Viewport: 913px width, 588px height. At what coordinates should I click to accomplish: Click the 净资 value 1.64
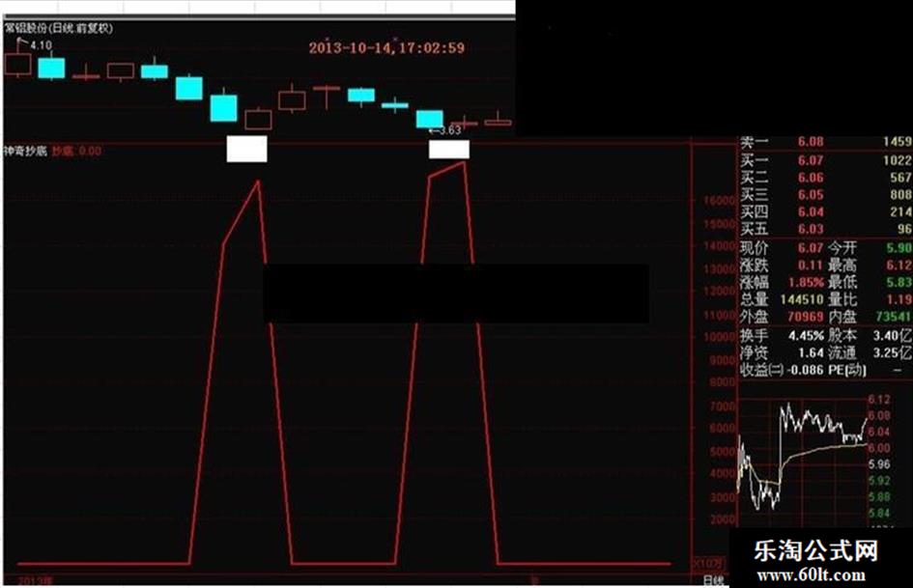pyautogui.click(x=811, y=352)
